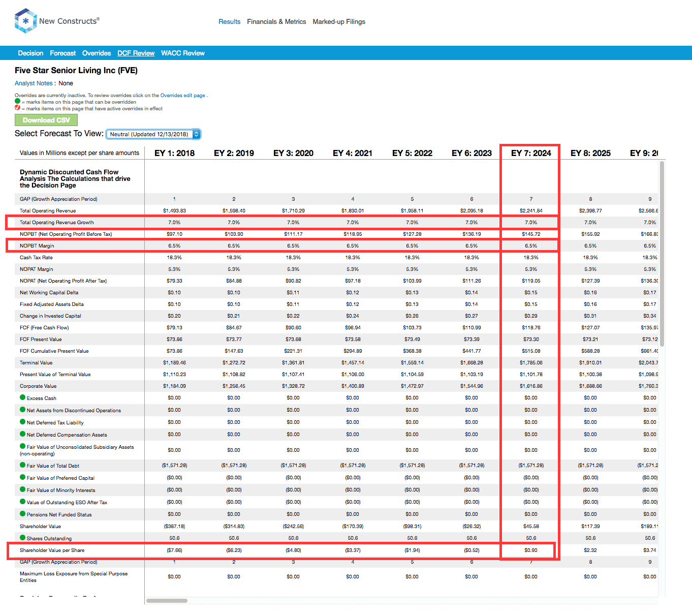Click the EY 8: 2025 column header

(590, 153)
